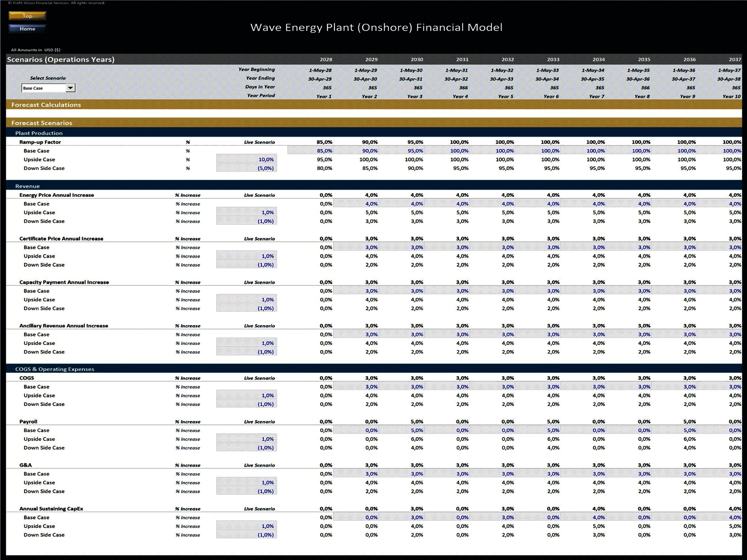The width and height of the screenshot is (747, 560).
Task: Click Energy Price Base Case 4,0% cell for 2029
Action: click(x=356, y=203)
